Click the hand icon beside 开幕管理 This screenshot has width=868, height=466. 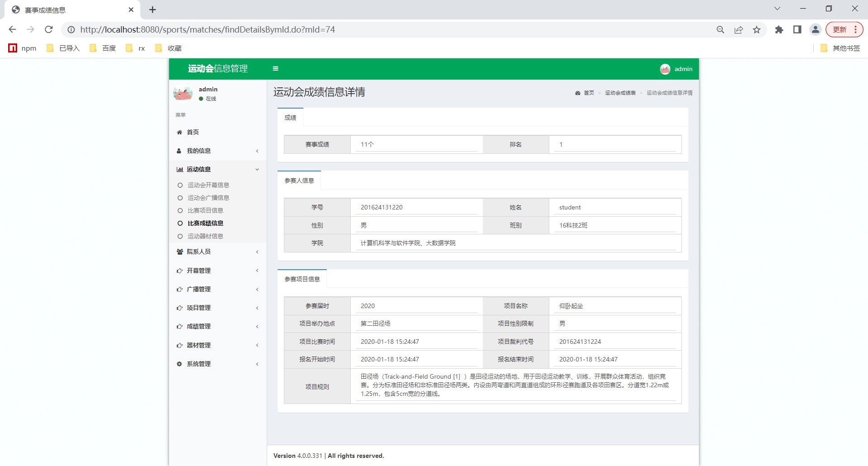pyautogui.click(x=179, y=271)
